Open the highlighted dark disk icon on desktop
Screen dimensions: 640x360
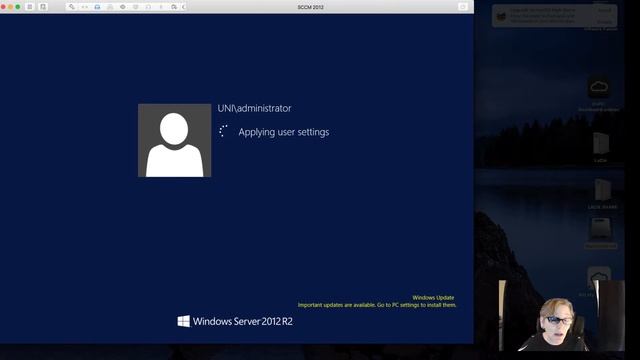(601, 229)
